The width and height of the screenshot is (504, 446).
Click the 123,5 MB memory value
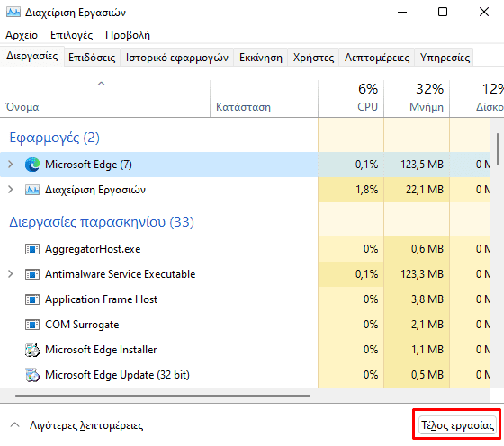(x=422, y=165)
